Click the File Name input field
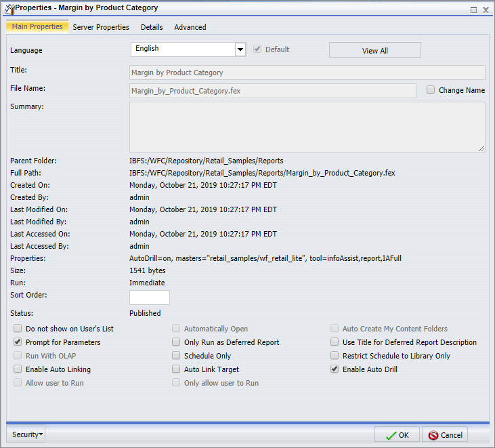Image resolution: width=495 pixels, height=448 pixels. tap(273, 91)
